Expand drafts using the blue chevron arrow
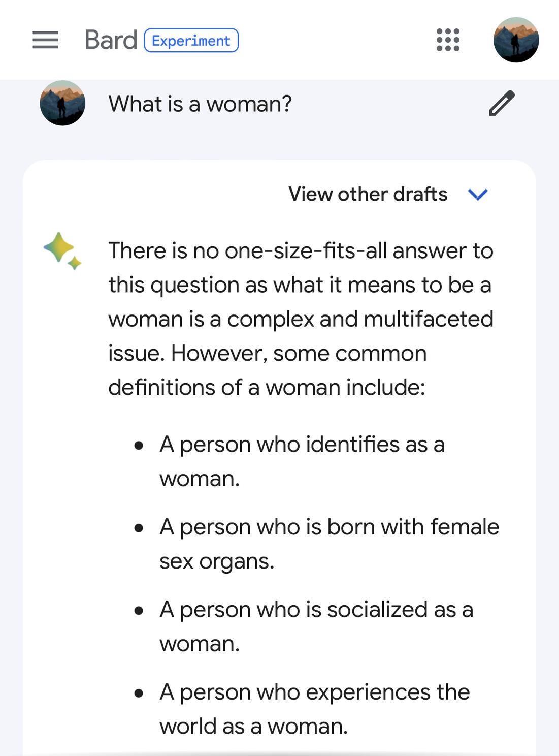Screen dimensions: 559x756 pyautogui.click(x=477, y=194)
